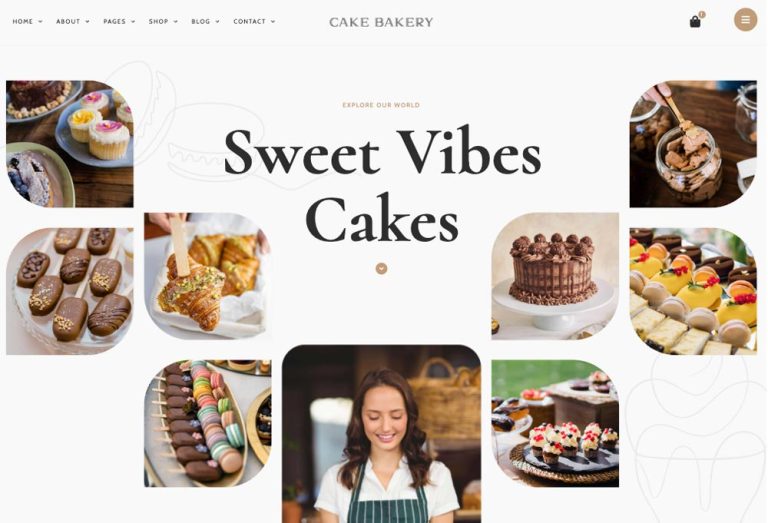Open the colorful macarons photo

click(x=208, y=424)
